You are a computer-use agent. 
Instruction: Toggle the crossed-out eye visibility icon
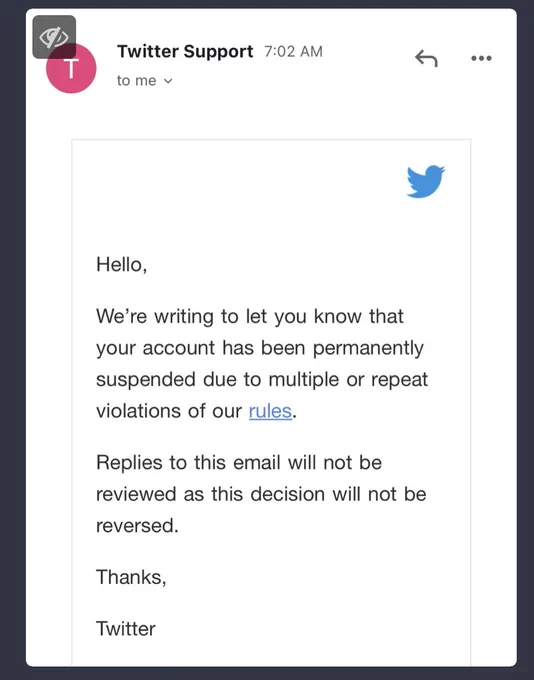pyautogui.click(x=54, y=37)
